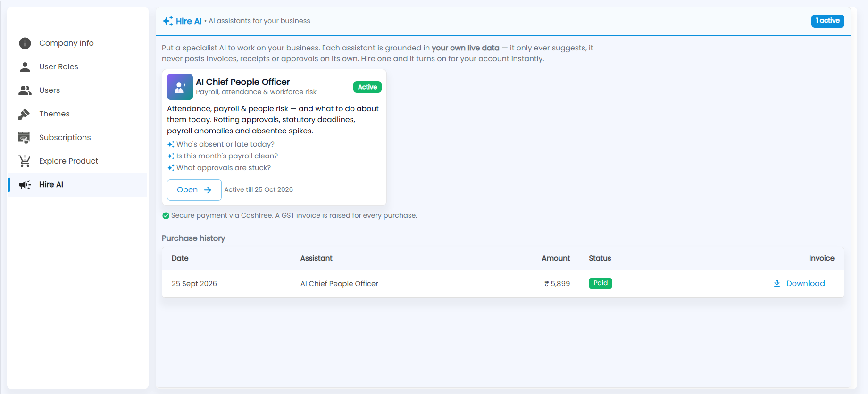Screen dimensions: 868x394
Task: Navigate to Subscriptions menu label
Action: [65, 138]
